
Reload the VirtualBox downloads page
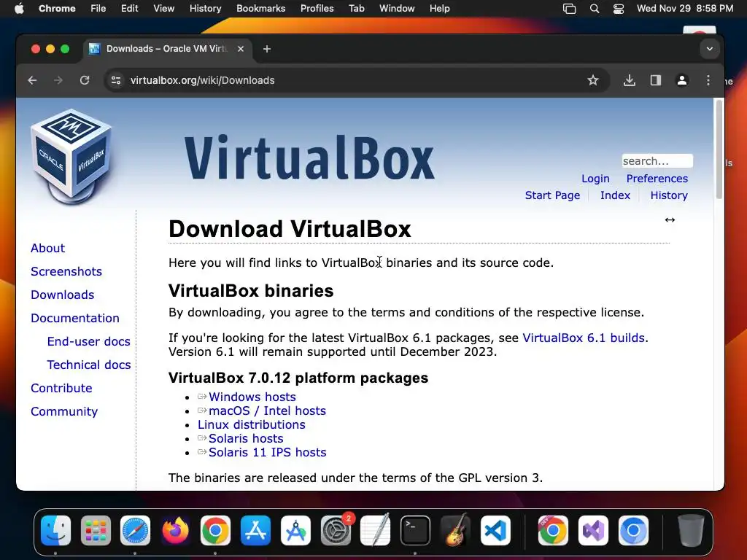(85, 80)
